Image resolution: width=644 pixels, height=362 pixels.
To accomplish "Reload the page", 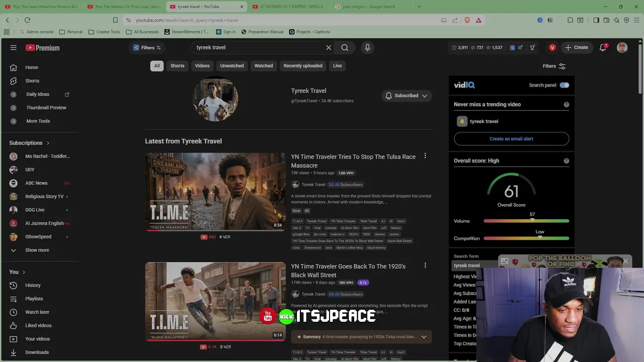I will tap(27, 20).
